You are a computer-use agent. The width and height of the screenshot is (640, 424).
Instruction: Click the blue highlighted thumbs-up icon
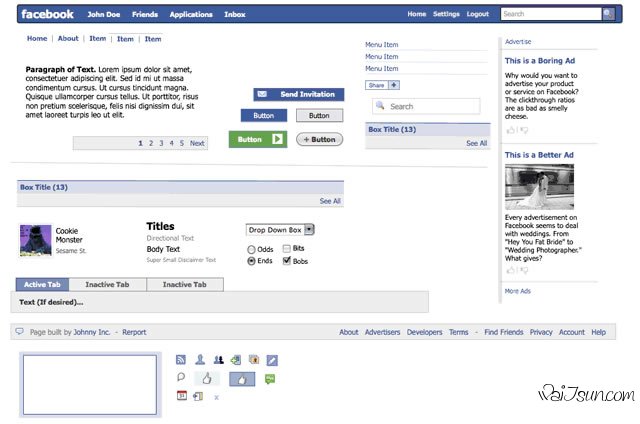coord(242,379)
